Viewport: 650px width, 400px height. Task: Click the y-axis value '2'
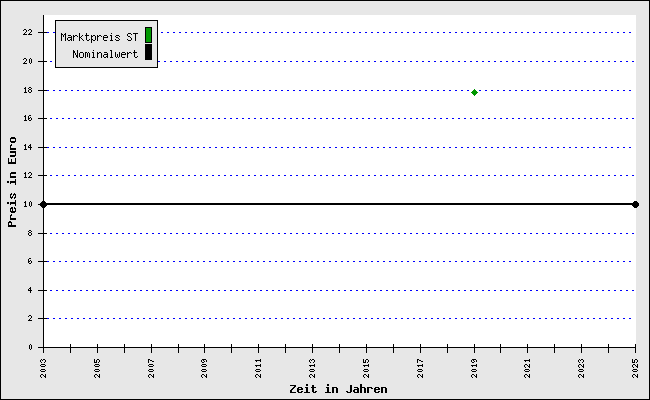pyautogui.click(x=30, y=319)
